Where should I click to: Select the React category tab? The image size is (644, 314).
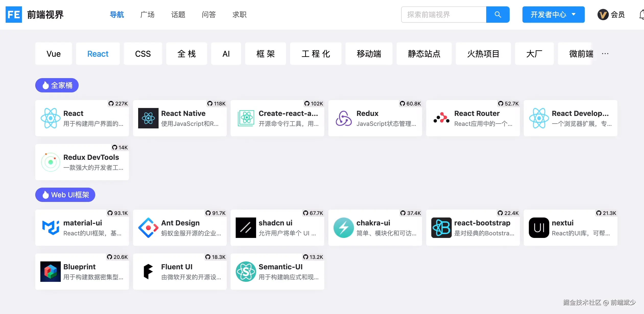[98, 54]
